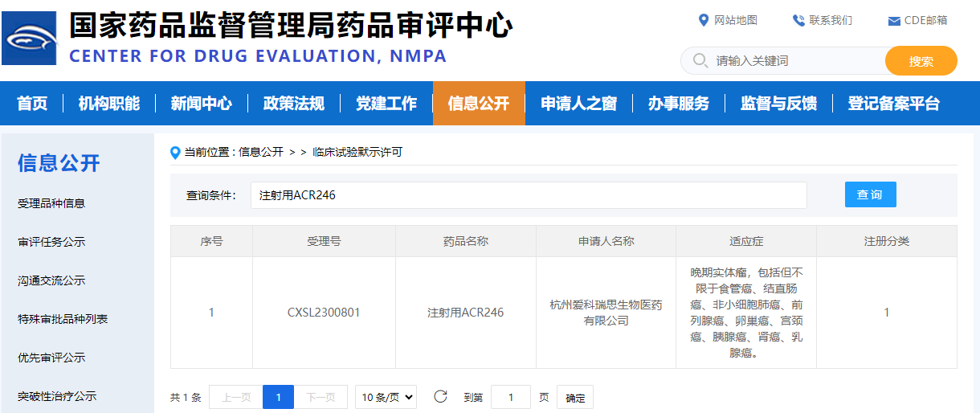Open 优先审评公示 sidebar link

click(x=51, y=358)
